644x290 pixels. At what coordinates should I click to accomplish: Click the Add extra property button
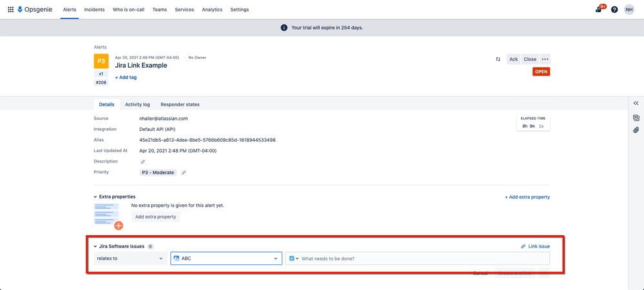pyautogui.click(x=155, y=217)
